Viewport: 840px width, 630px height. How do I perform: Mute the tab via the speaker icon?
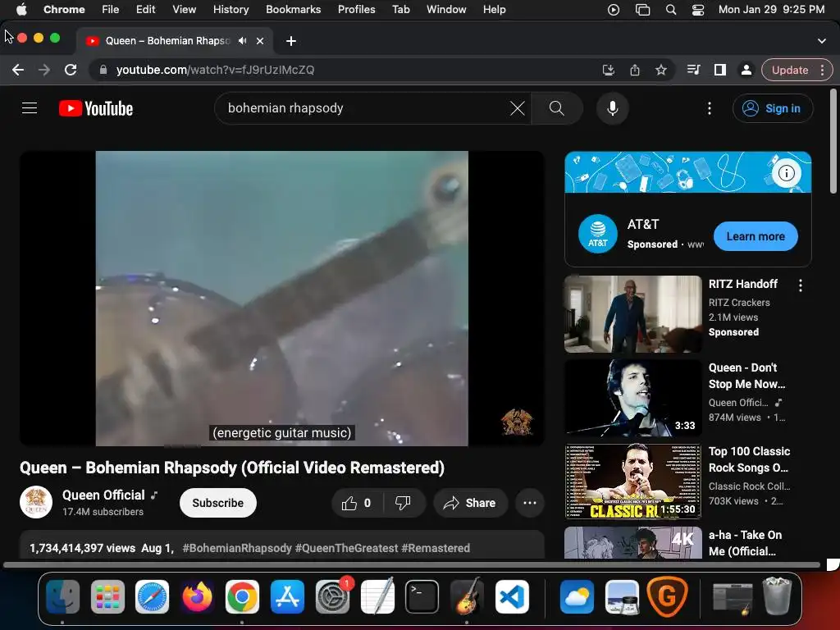[x=243, y=41]
